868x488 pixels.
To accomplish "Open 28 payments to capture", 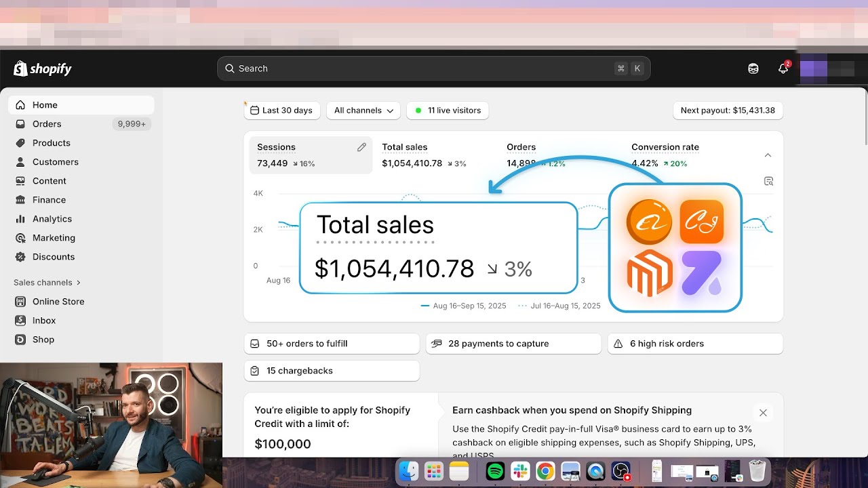I will (513, 344).
